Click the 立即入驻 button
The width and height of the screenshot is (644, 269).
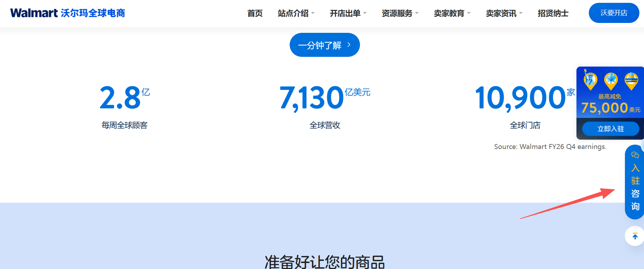(x=611, y=129)
